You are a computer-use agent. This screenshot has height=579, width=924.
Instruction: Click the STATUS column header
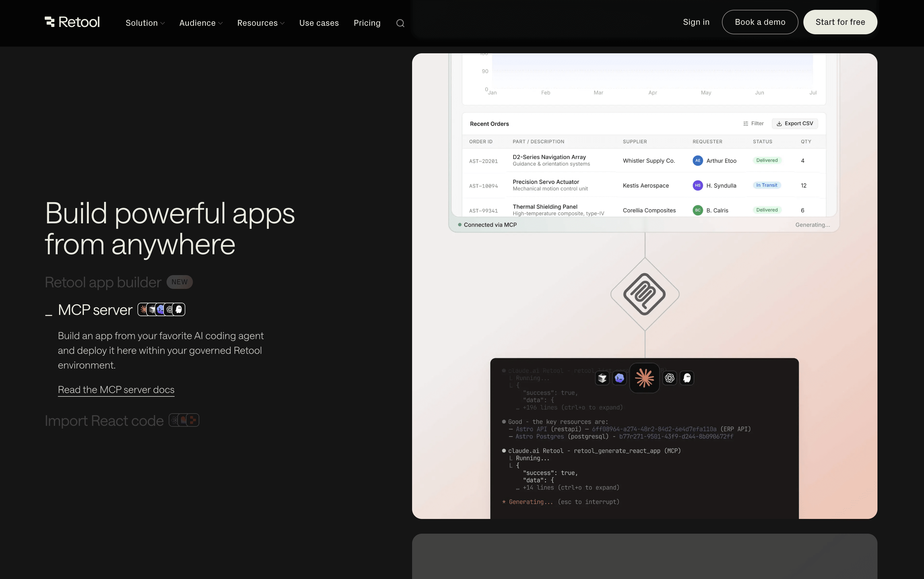(x=763, y=142)
